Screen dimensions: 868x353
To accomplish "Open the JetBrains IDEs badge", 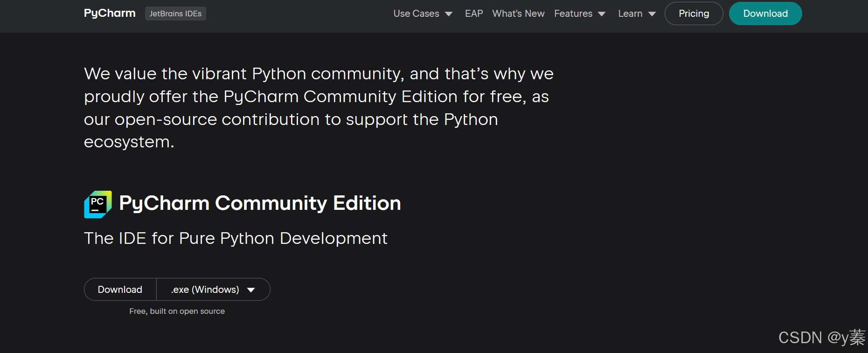I will coord(175,14).
